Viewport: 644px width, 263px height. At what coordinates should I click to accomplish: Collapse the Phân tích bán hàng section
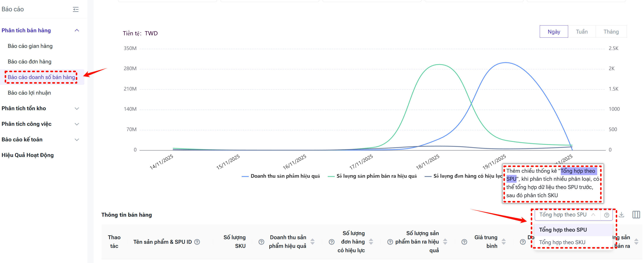tap(77, 31)
